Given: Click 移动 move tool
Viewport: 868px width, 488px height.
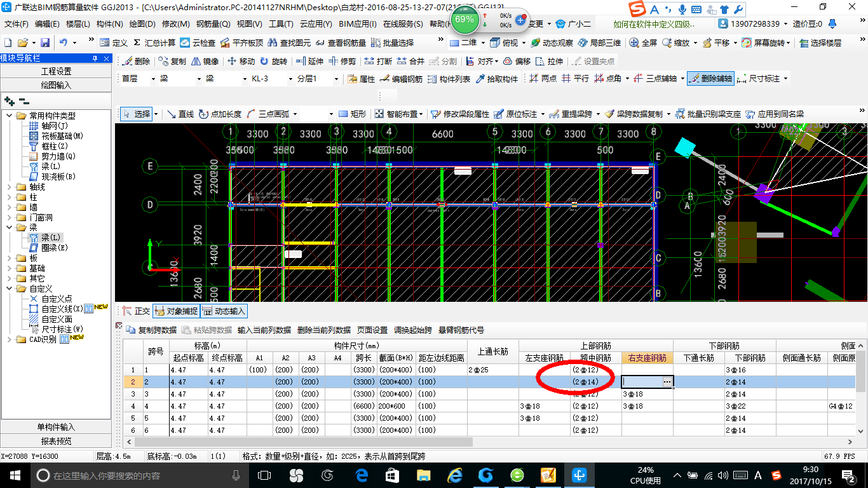Looking at the screenshot, I should [x=241, y=61].
